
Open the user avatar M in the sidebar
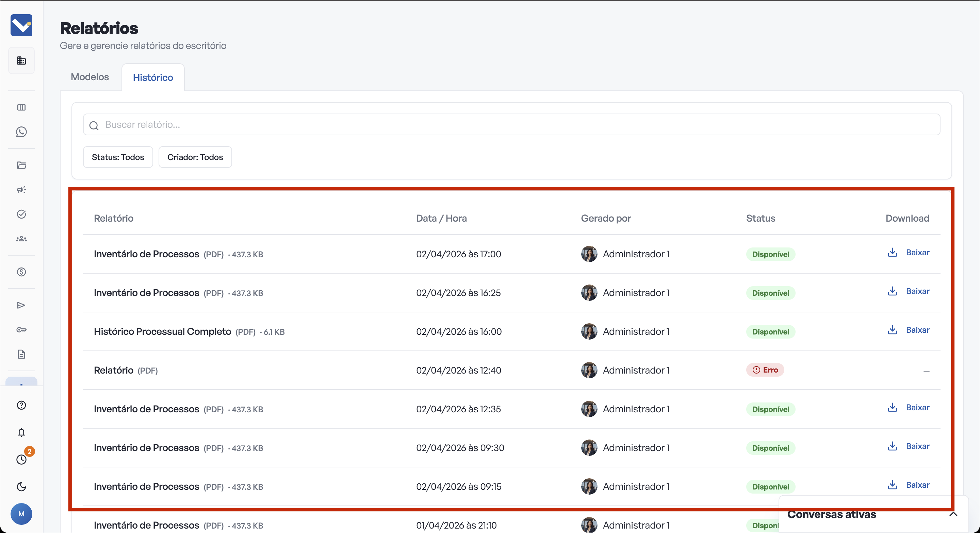[21, 514]
